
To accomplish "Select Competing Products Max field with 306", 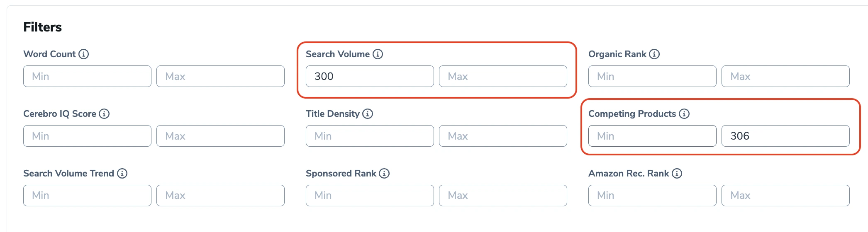I will [x=785, y=136].
